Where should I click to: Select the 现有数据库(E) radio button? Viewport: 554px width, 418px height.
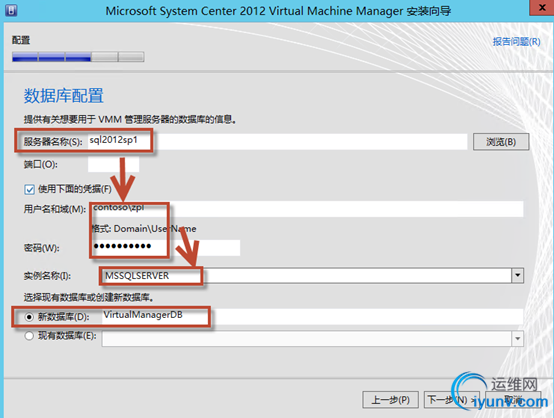29,336
